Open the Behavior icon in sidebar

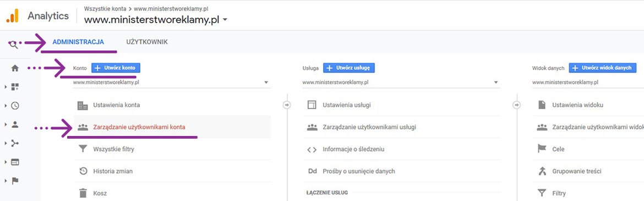click(x=15, y=162)
